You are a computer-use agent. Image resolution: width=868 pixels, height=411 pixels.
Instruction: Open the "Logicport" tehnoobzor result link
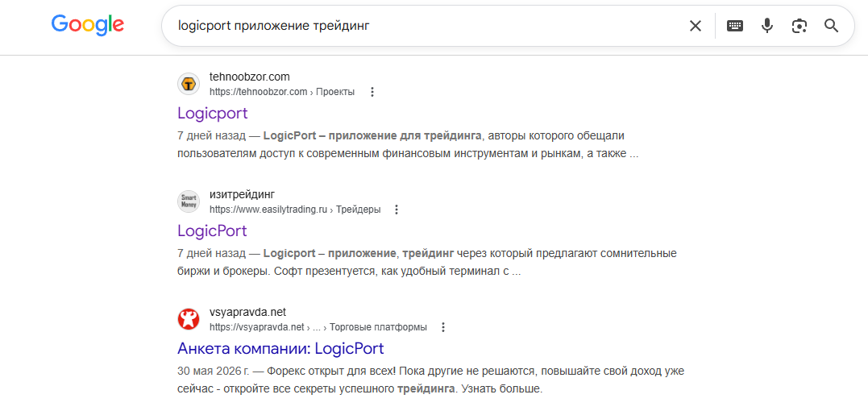tap(213, 114)
